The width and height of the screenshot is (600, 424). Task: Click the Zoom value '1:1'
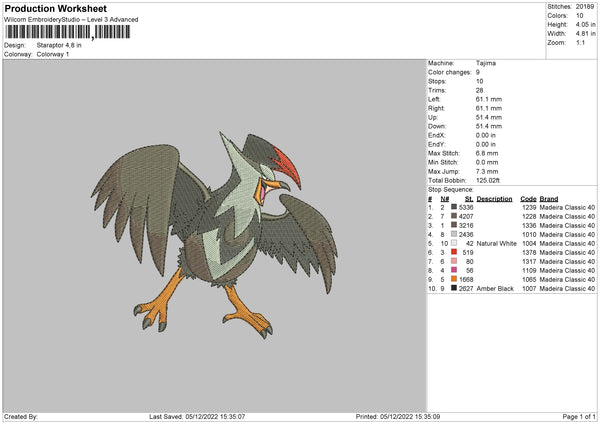pos(580,43)
